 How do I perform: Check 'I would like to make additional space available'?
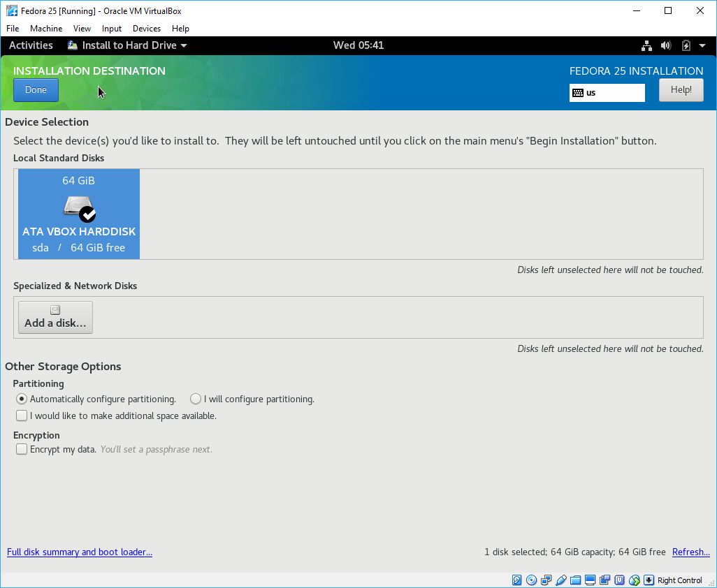116,416
